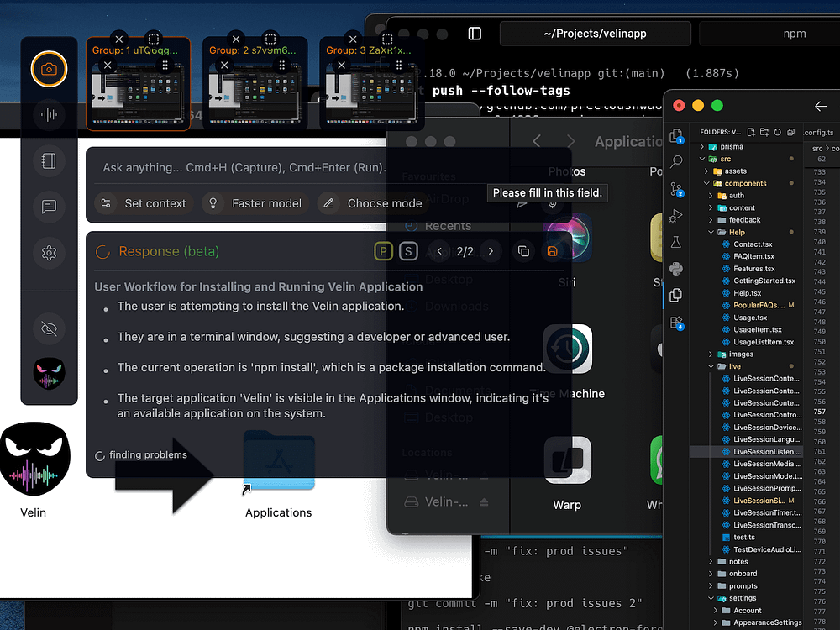Click Finder back chevron in Applications window
The width and height of the screenshot is (840, 630).
(x=537, y=141)
